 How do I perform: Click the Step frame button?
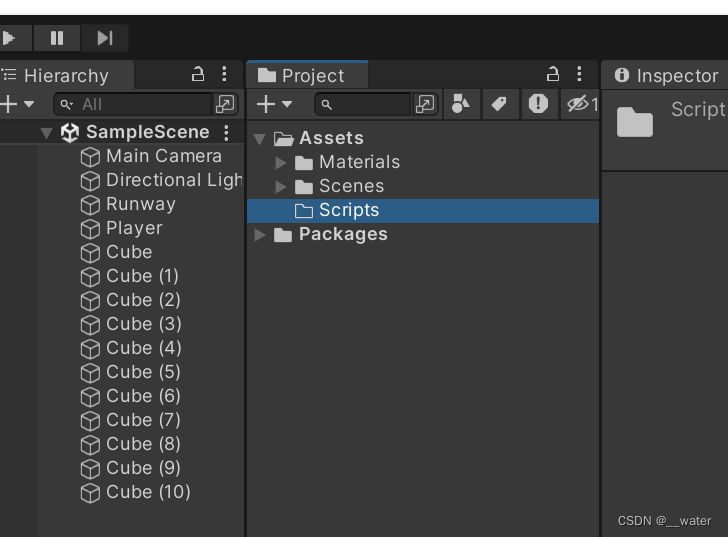(105, 38)
